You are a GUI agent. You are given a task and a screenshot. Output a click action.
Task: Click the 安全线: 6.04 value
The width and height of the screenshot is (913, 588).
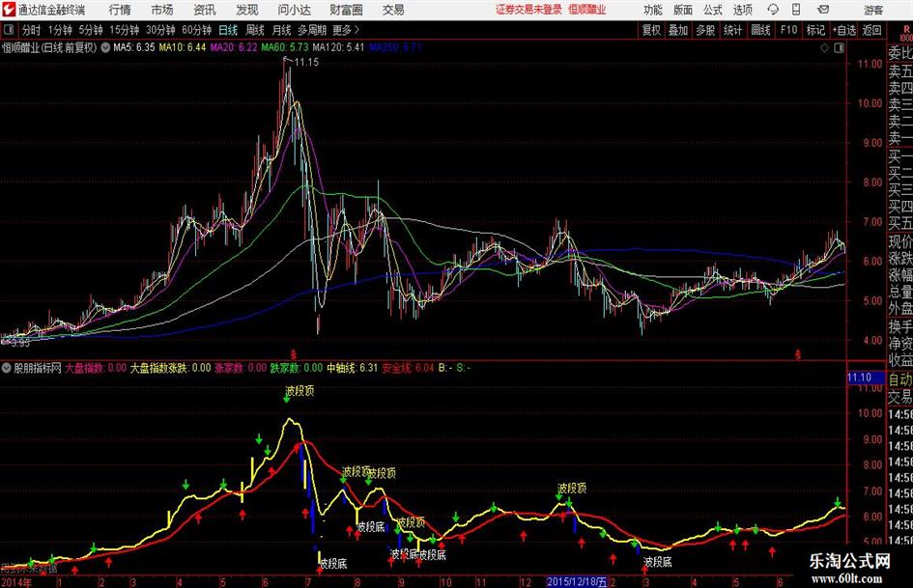pyautogui.click(x=408, y=368)
